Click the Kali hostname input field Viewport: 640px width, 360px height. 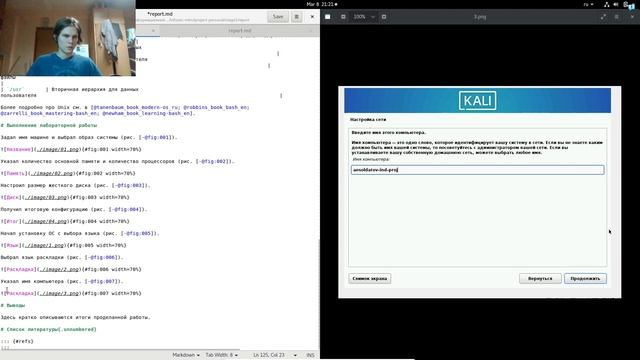[477, 170]
